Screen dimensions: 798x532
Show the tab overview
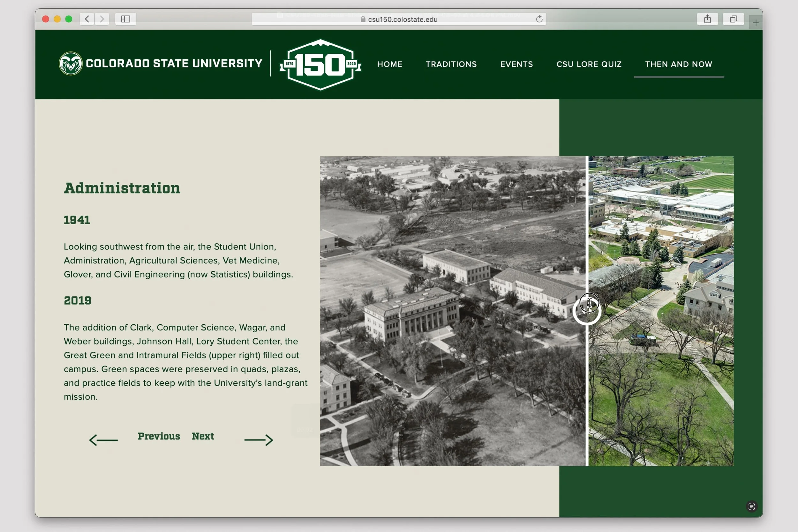coord(734,19)
